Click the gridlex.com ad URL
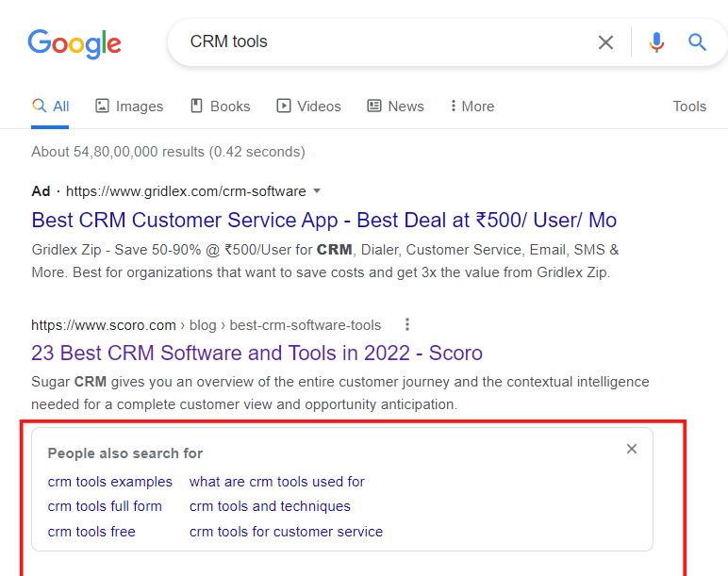The image size is (728, 576). [186, 191]
